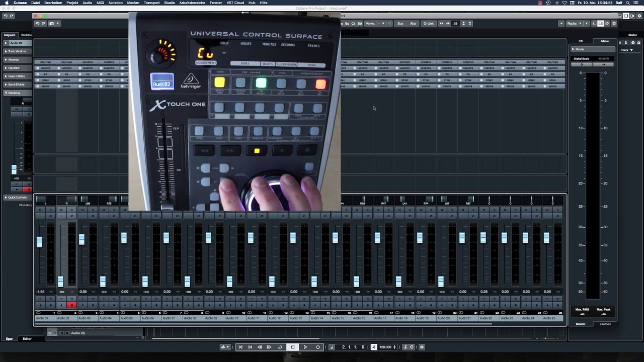Disable record on the Audio 02 channel
Screen dimensions: 644x362
click(x=71, y=305)
